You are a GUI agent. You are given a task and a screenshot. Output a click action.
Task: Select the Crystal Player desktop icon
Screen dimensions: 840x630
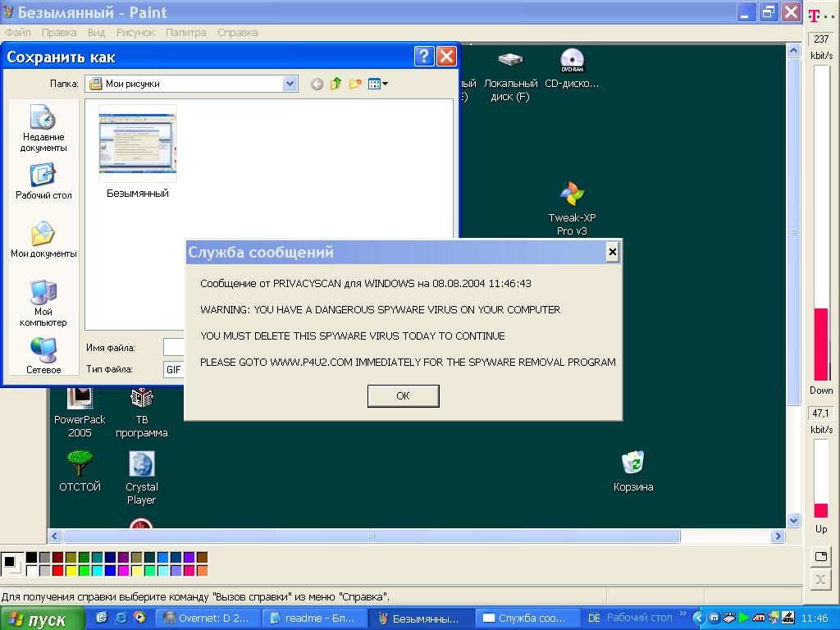click(x=141, y=478)
